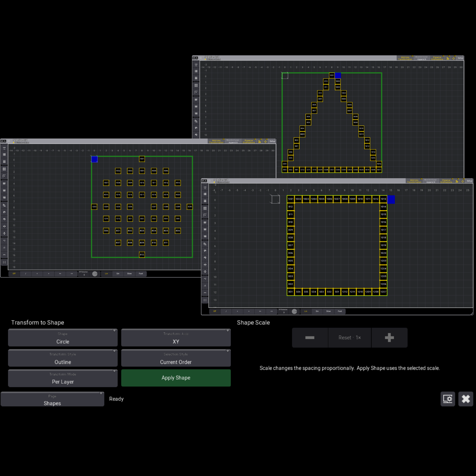Select Sin curve in square grid window
Image resolution: width=476 pixels, height=476 pixels.
(317, 311)
